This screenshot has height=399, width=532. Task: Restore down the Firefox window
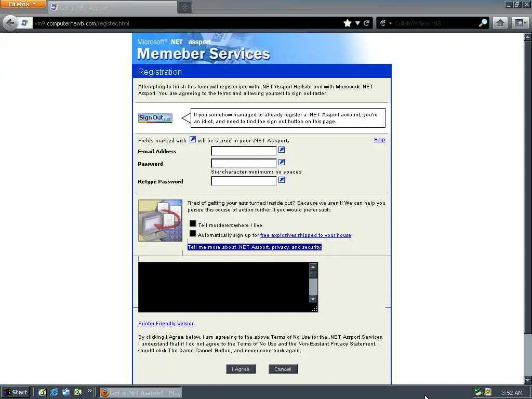(x=517, y=4)
